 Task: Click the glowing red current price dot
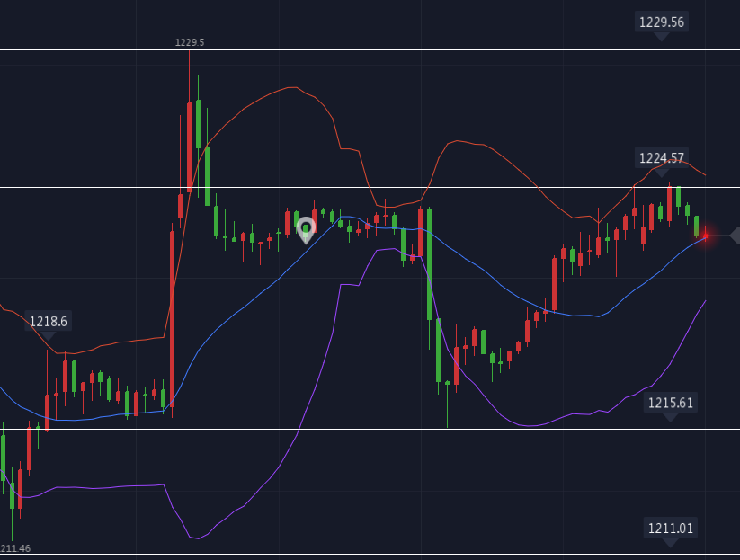tap(706, 236)
